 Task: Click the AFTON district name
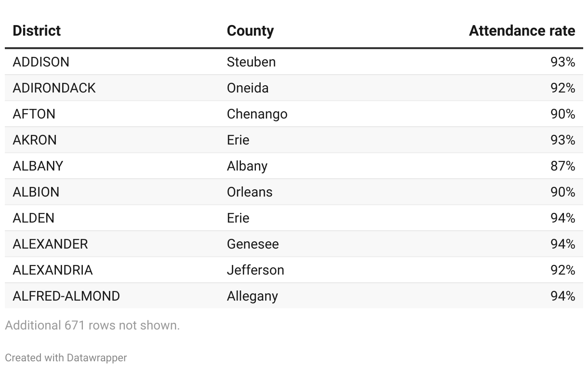pyautogui.click(x=34, y=114)
